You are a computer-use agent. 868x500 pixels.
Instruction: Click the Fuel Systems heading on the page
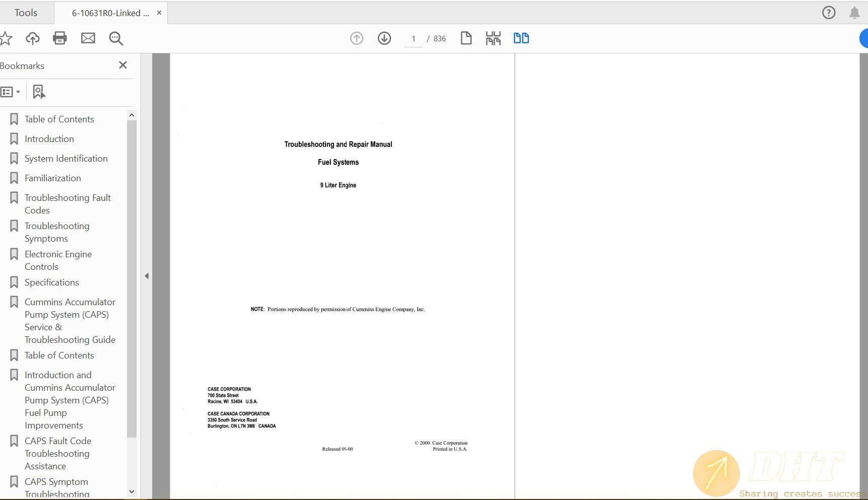338,162
